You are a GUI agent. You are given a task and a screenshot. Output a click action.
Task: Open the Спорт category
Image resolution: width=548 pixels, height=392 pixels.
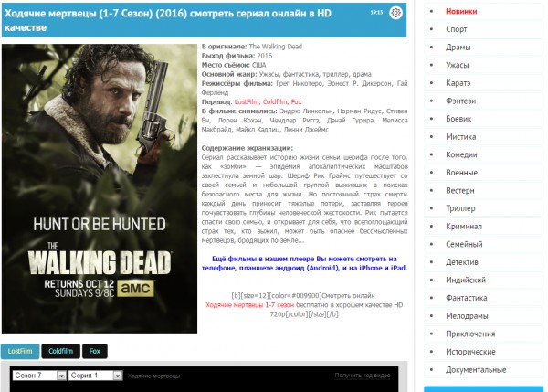coord(456,29)
